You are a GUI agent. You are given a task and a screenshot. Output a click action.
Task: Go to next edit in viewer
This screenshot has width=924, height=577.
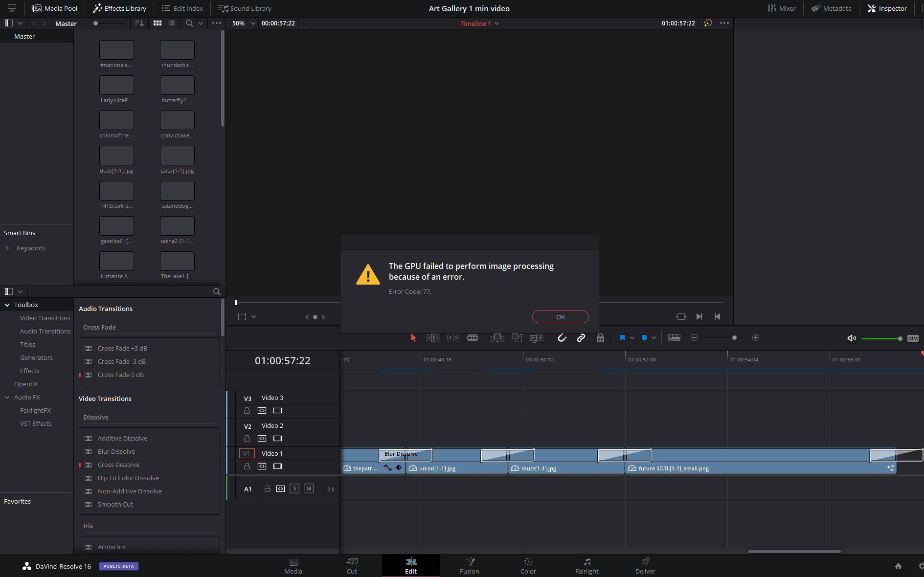click(x=699, y=317)
